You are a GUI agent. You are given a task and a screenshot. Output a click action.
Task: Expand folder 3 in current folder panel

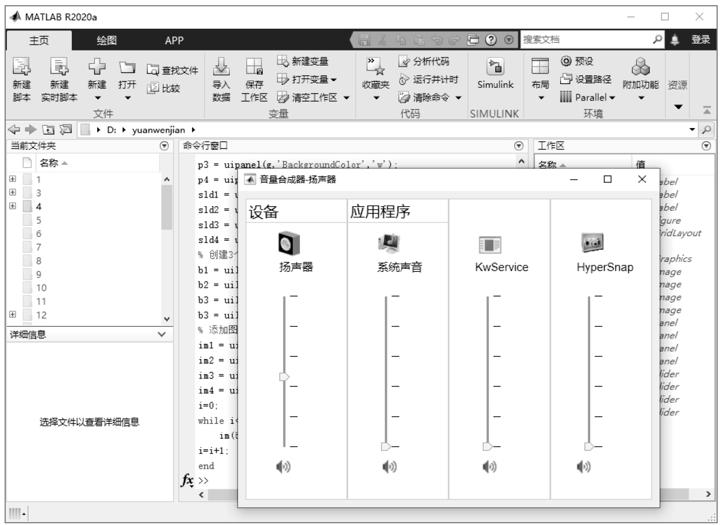tap(12, 192)
